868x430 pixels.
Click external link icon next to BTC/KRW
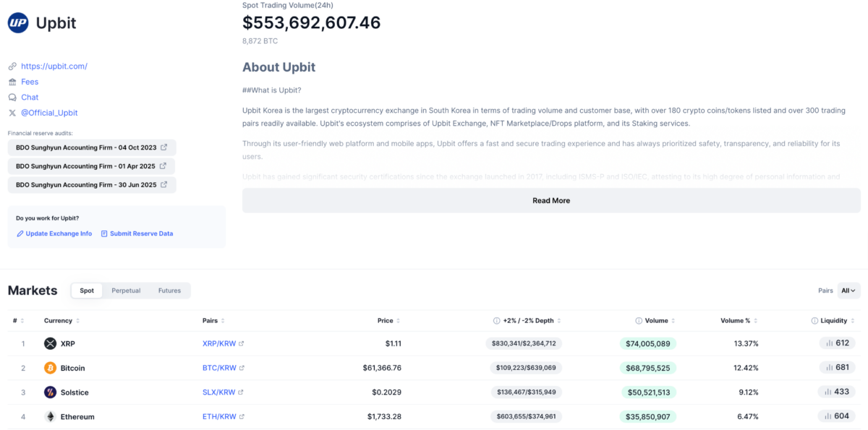click(242, 368)
